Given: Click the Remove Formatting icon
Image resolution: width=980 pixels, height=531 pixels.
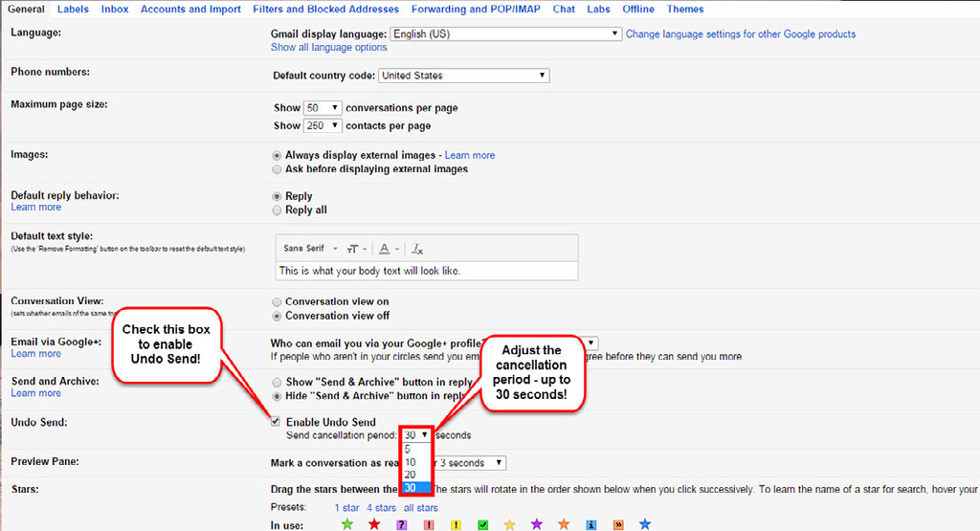Looking at the screenshot, I should (x=417, y=249).
